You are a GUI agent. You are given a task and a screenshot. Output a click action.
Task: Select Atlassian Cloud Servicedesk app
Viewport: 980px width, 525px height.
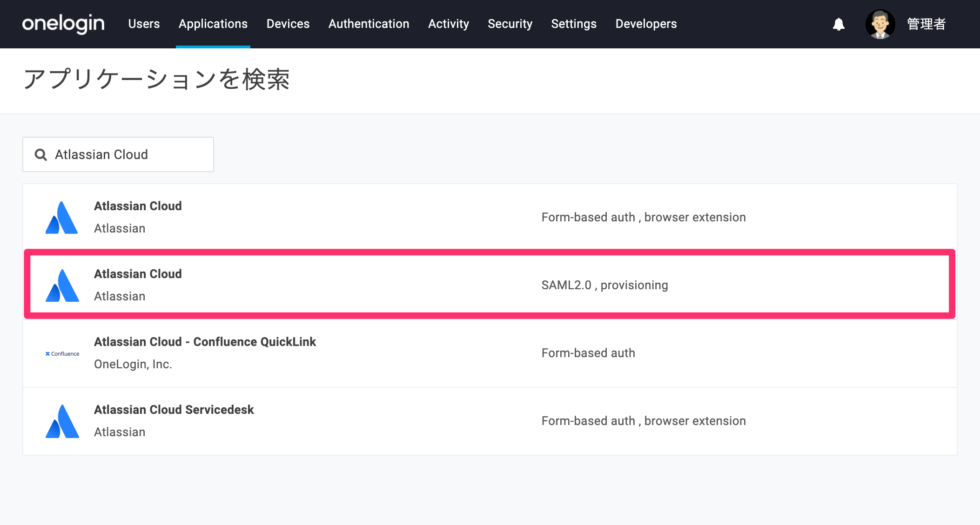(490, 421)
